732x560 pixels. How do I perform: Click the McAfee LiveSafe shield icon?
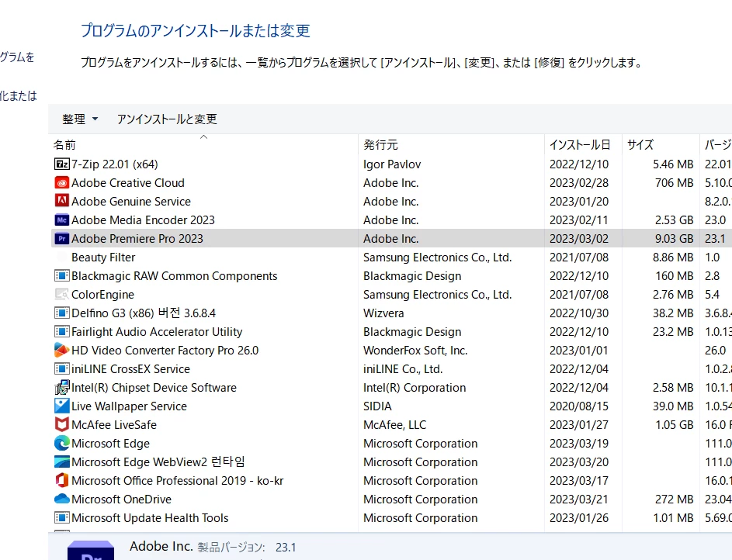point(61,425)
